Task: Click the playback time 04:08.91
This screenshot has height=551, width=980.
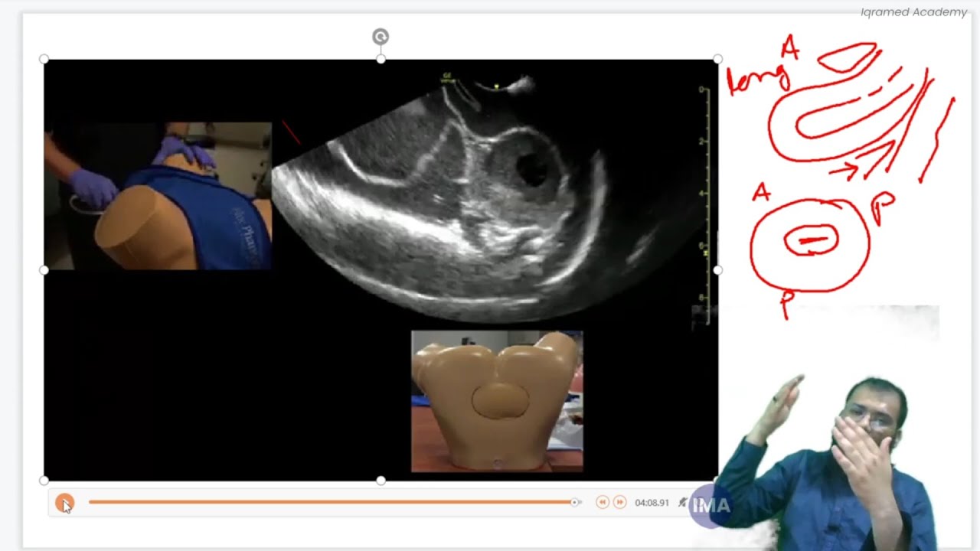Action: pyautogui.click(x=652, y=503)
